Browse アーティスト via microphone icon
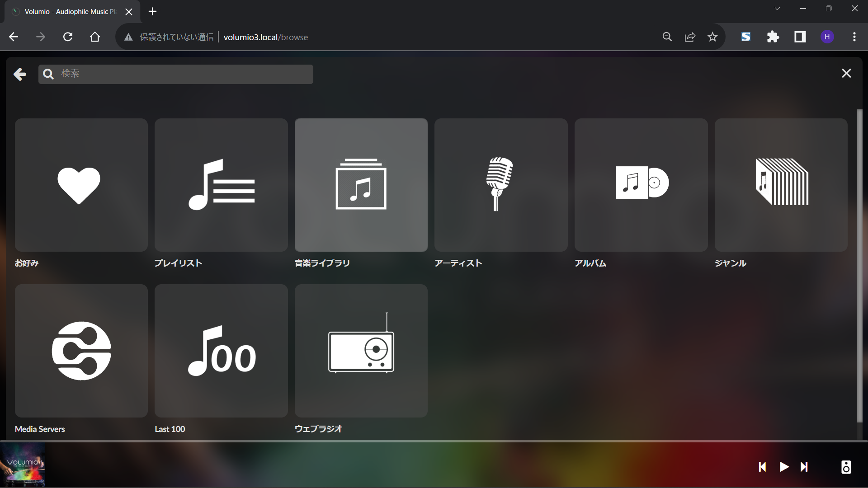Viewport: 868px width, 488px height. point(501,185)
